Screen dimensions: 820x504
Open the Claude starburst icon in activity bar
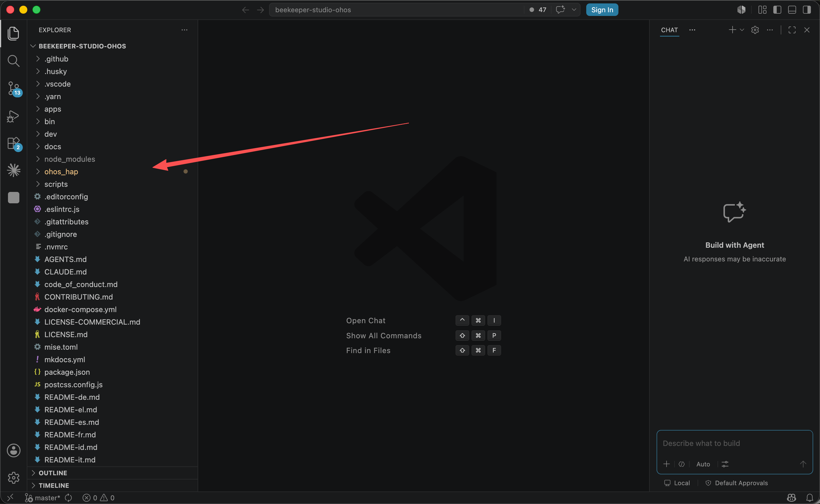14,170
